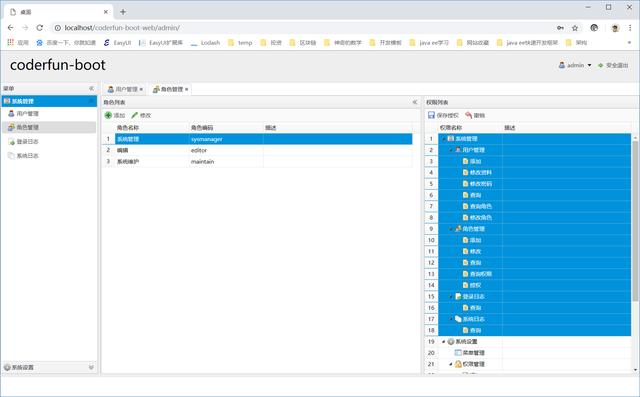This screenshot has height=397, width=640.
Task: Show hidden bookmarks with the overflow chevron
Action: (x=629, y=42)
